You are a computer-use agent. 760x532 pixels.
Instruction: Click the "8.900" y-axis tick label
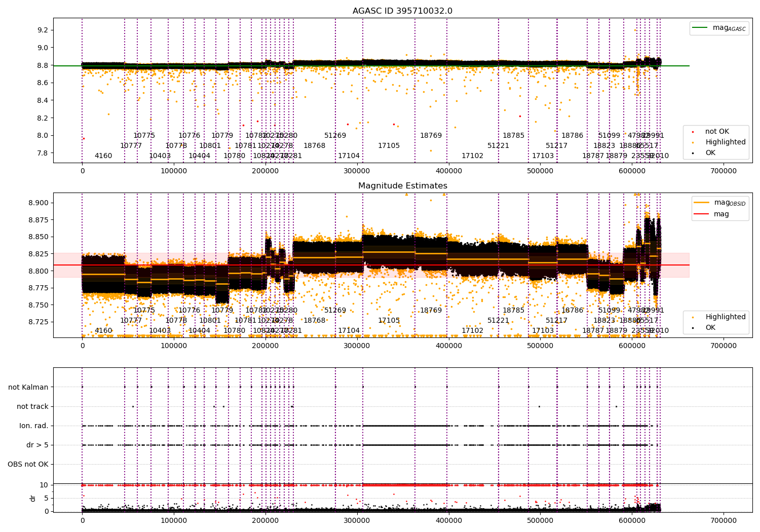coord(39,203)
